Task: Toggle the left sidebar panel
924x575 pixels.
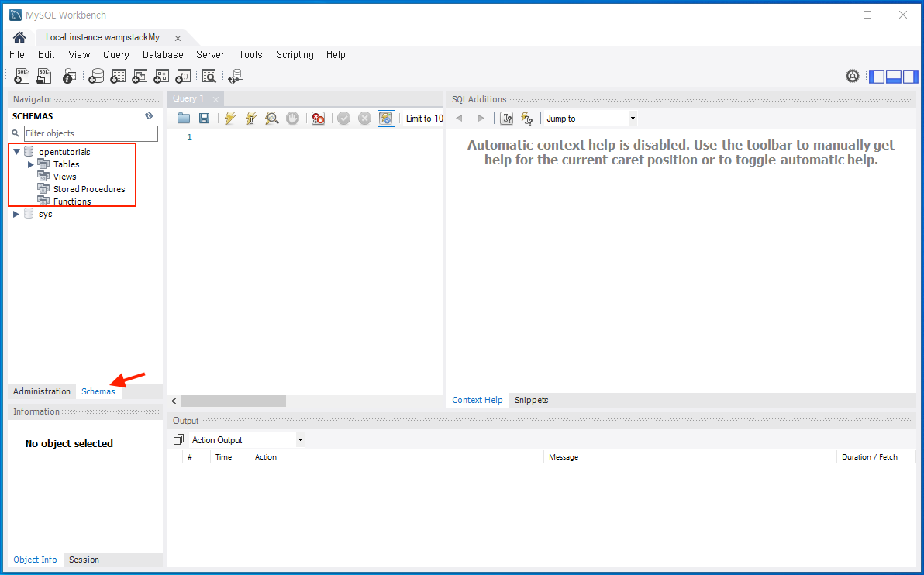Action: 877,77
